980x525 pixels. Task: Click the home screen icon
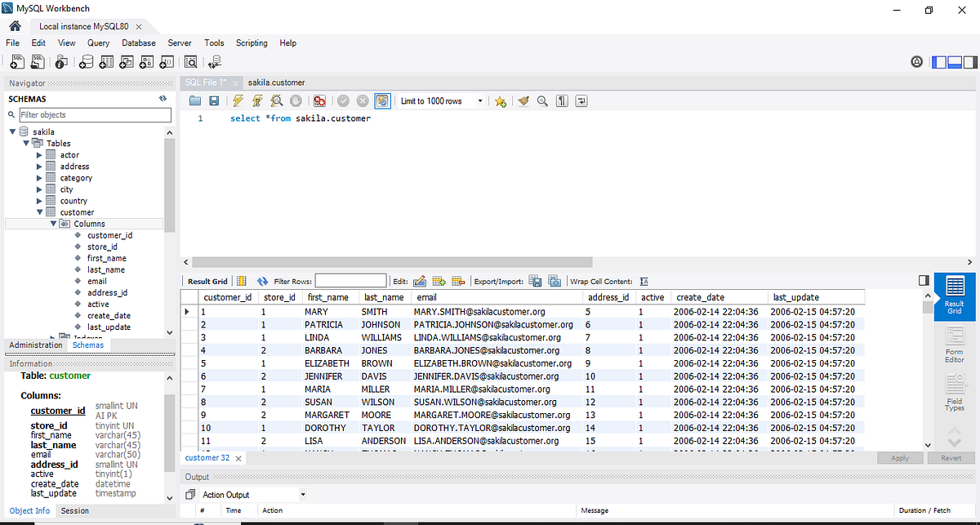tap(14, 26)
